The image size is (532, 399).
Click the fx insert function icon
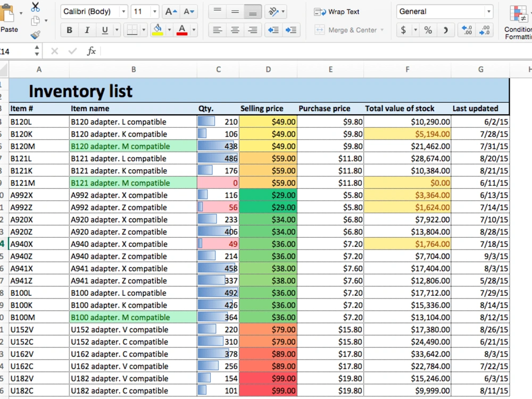(x=92, y=51)
